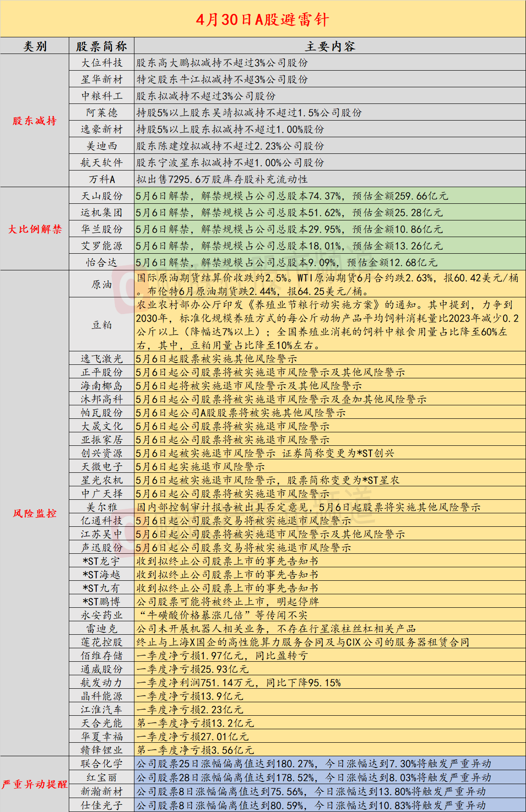Click the 大比例解禁 category cell

coord(35,229)
